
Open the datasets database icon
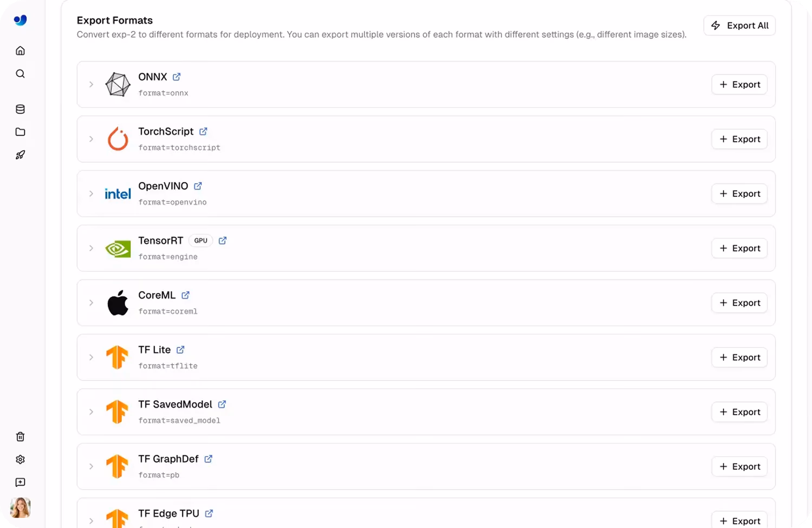(x=20, y=109)
